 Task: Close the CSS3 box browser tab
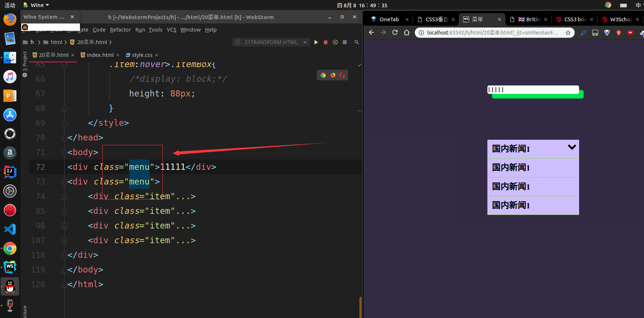click(x=592, y=19)
